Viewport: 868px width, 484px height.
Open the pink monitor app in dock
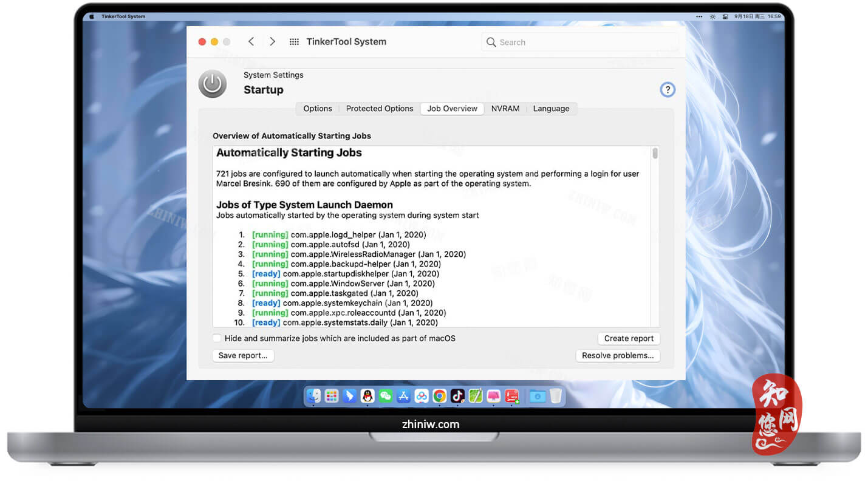tap(494, 396)
